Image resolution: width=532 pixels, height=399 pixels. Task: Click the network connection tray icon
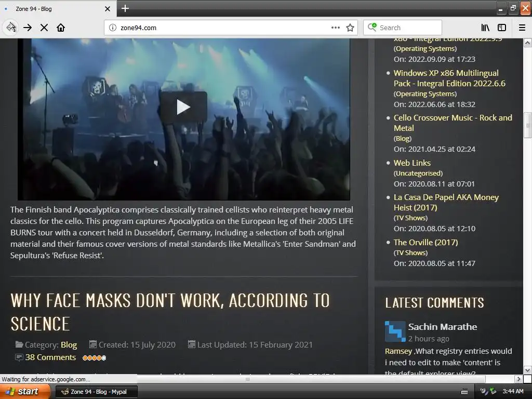(484, 391)
